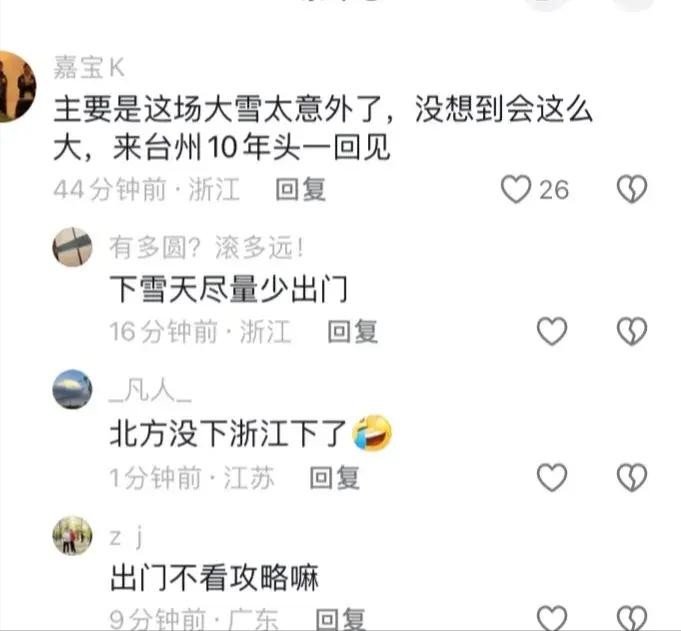Reply to z j's comment
Viewport: 681px width, 631px height.
pos(340,619)
